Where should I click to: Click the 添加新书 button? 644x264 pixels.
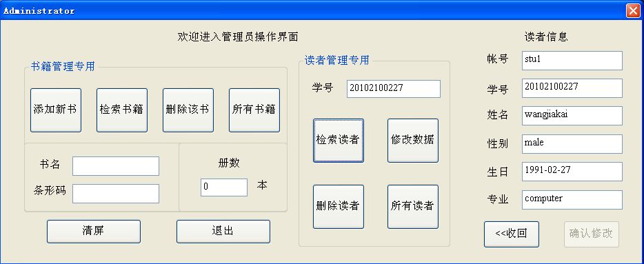coord(56,110)
